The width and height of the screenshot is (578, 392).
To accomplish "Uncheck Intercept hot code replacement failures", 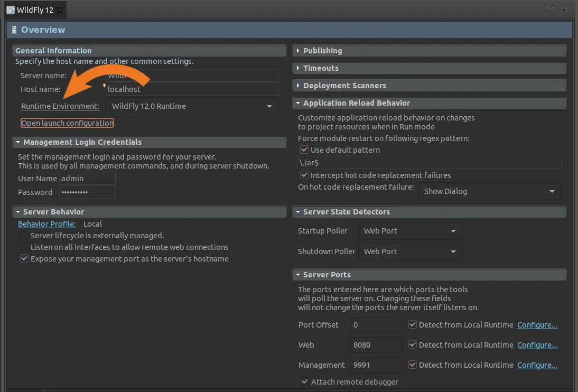I will point(304,175).
